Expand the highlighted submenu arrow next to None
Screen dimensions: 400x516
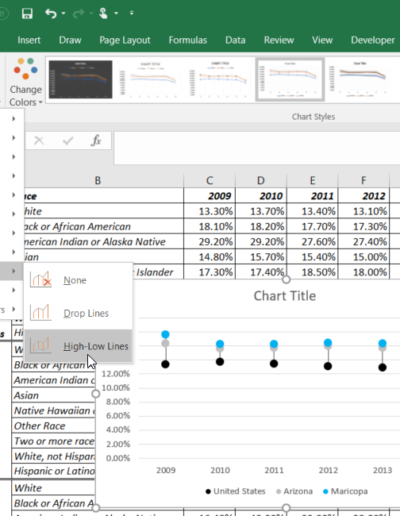point(14,271)
